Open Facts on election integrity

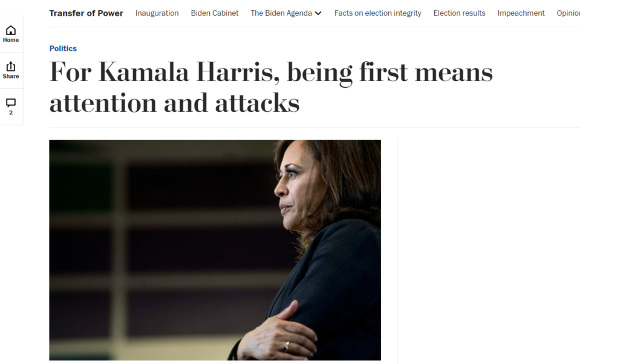(378, 13)
